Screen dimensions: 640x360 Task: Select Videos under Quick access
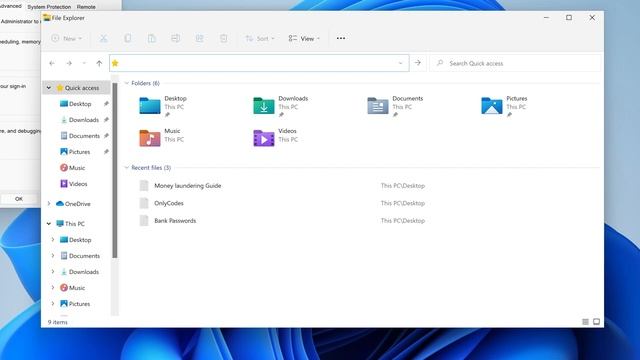74,184
